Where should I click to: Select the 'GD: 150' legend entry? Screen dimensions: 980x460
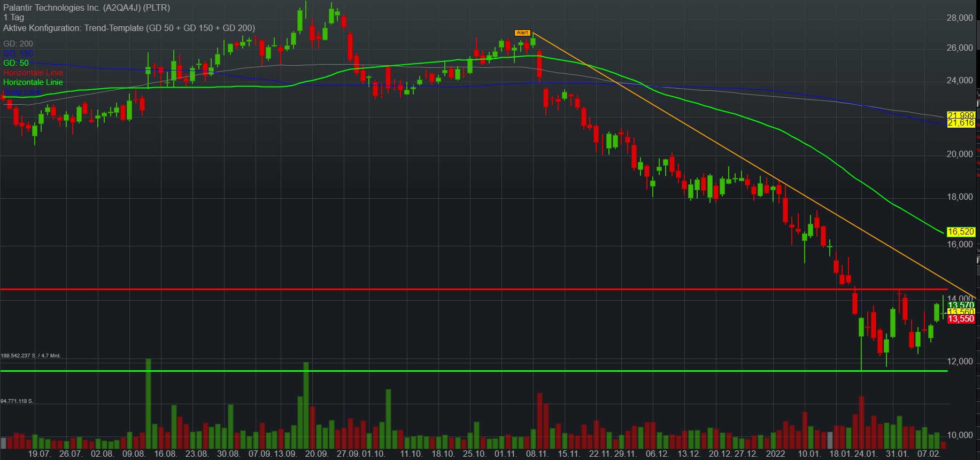pos(18,53)
